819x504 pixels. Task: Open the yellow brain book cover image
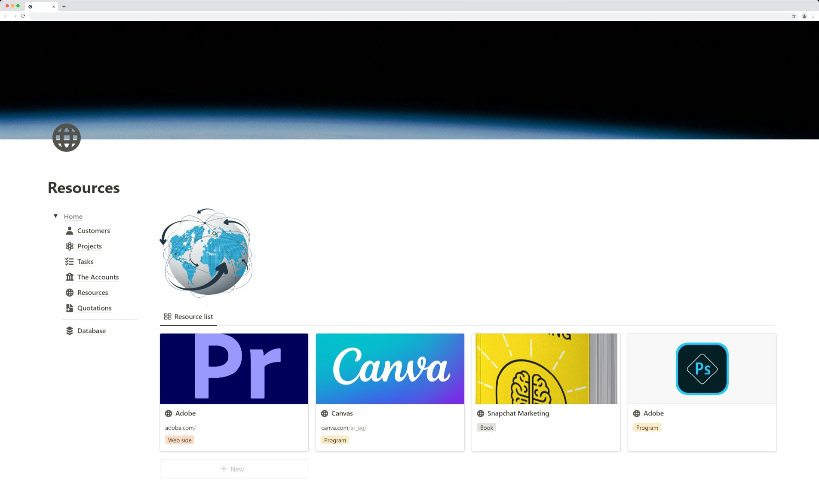546,369
